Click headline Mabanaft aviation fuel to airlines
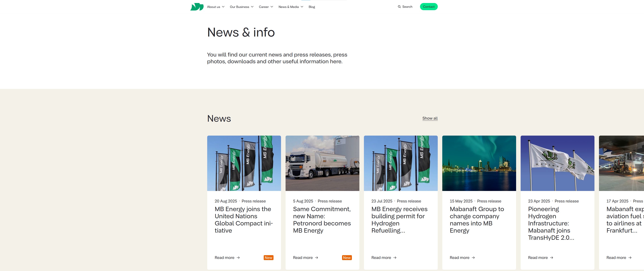The width and height of the screenshot is (644, 271). [x=625, y=220]
